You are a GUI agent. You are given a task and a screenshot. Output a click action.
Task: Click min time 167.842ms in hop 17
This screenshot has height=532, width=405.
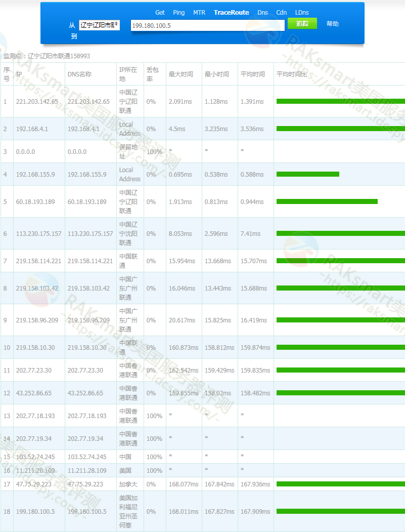coord(219,484)
